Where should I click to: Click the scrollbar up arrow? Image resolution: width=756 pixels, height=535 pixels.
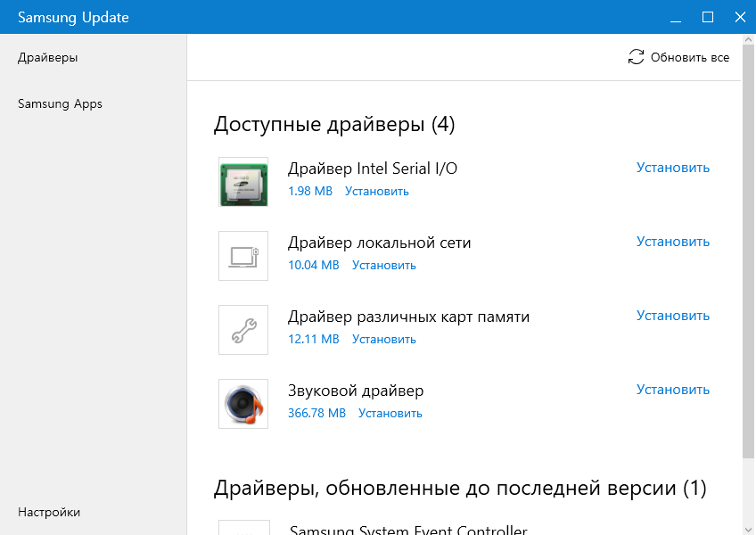coord(749,39)
